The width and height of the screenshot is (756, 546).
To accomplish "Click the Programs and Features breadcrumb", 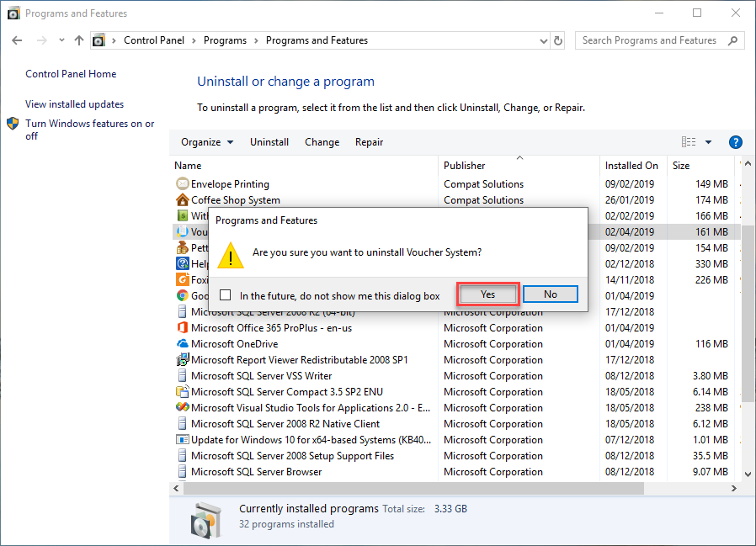I will pos(317,40).
